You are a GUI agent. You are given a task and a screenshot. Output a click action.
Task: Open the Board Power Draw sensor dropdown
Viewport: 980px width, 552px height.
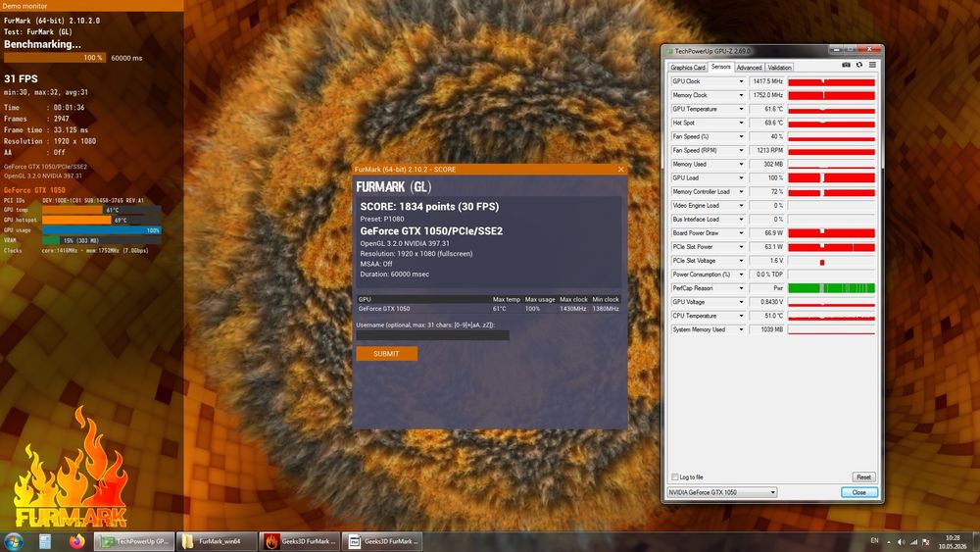click(741, 233)
